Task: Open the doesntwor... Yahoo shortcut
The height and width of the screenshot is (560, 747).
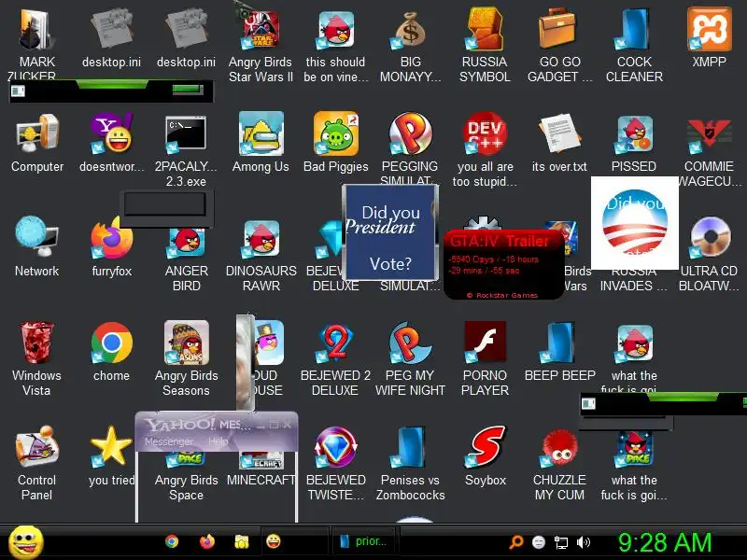Action: (x=111, y=134)
